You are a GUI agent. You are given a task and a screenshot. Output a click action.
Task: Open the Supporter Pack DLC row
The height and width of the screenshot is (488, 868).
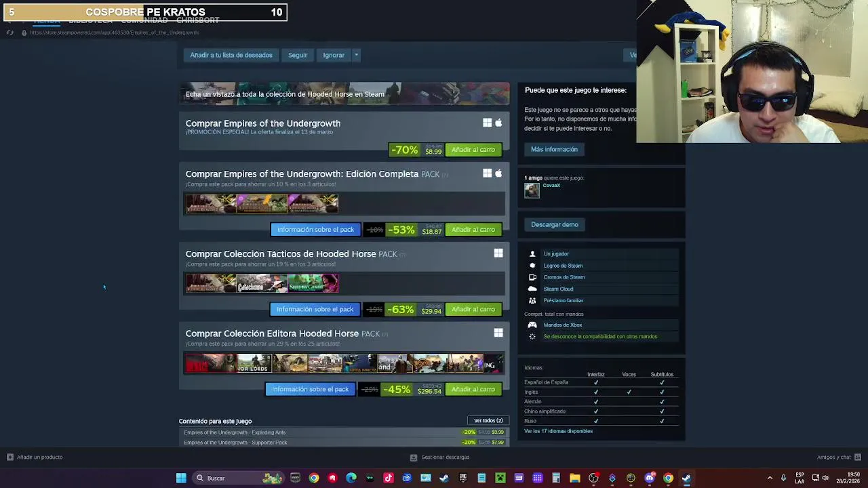[344, 443]
